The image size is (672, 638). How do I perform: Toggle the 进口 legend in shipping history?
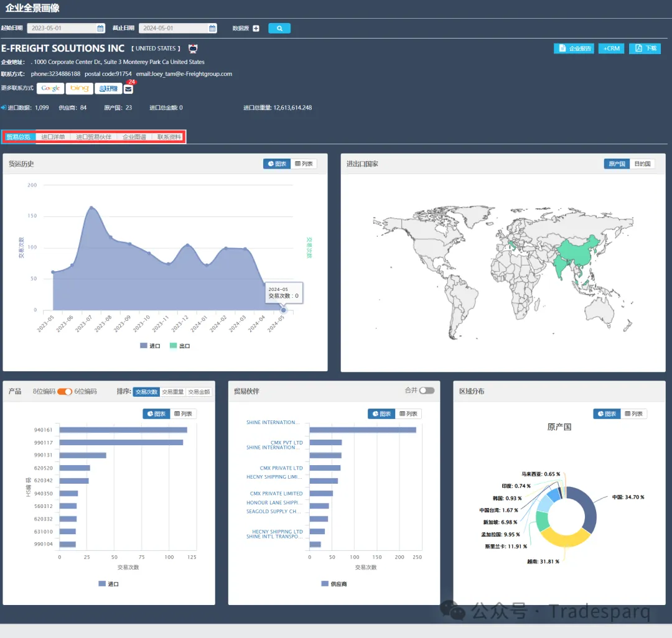pos(150,346)
